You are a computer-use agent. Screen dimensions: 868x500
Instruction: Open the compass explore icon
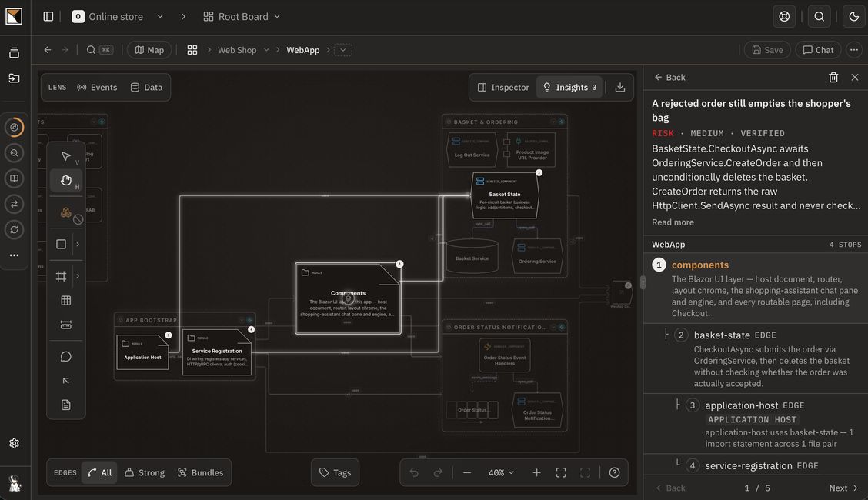[x=15, y=127]
